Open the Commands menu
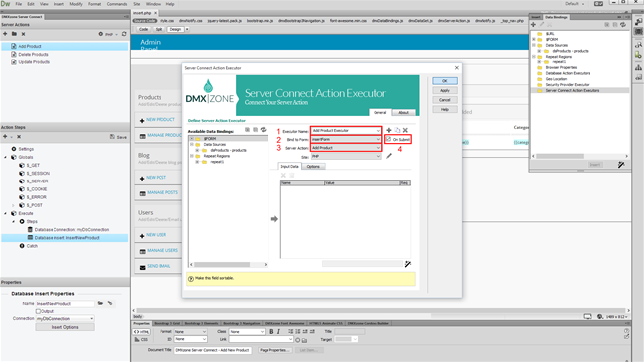Screen dimensions: 644x362 tap(117, 4)
